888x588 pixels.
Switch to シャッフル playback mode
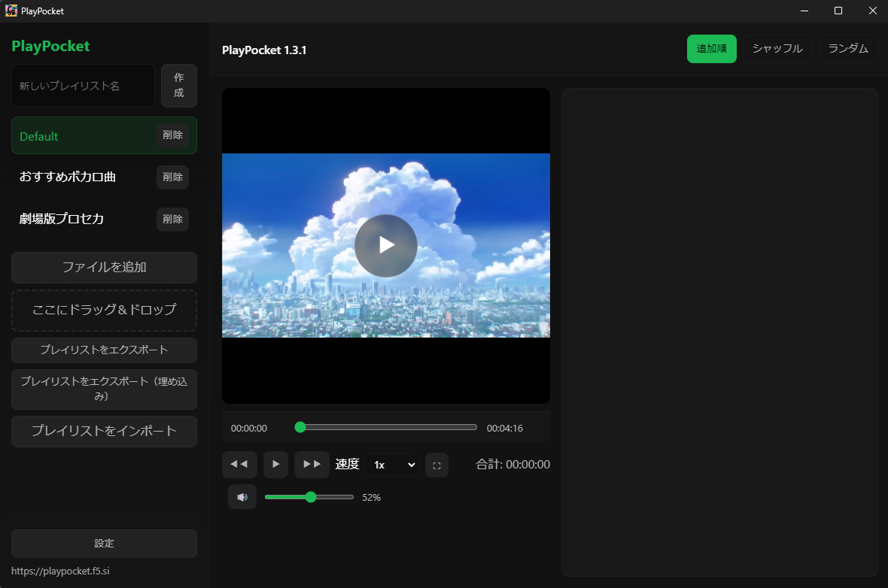point(777,49)
